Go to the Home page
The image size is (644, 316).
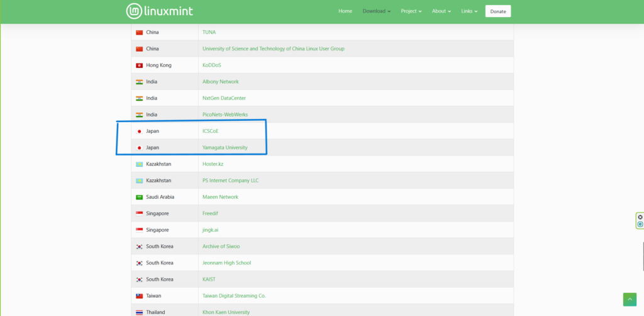coord(345,11)
